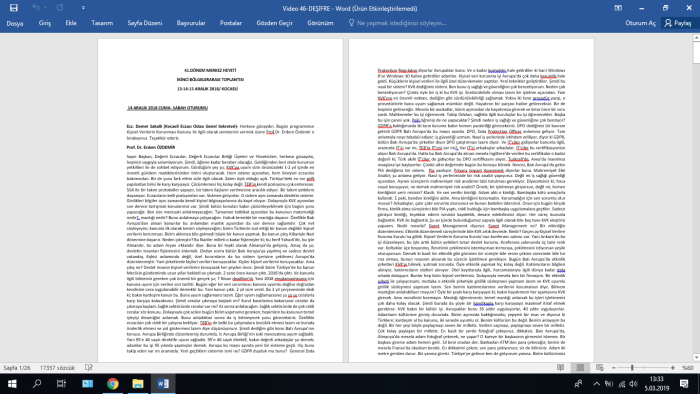Click the Save icon in quick access toolbar

tap(13, 8)
